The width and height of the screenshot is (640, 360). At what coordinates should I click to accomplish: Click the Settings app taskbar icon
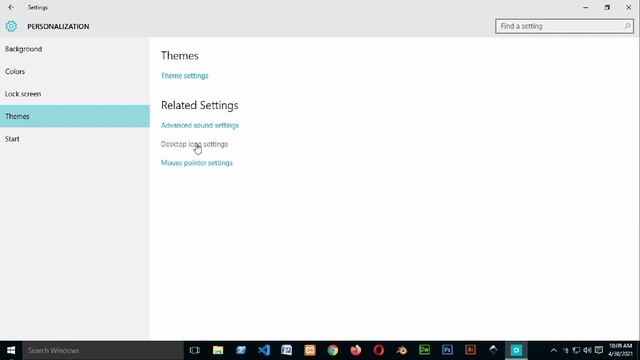click(516, 350)
